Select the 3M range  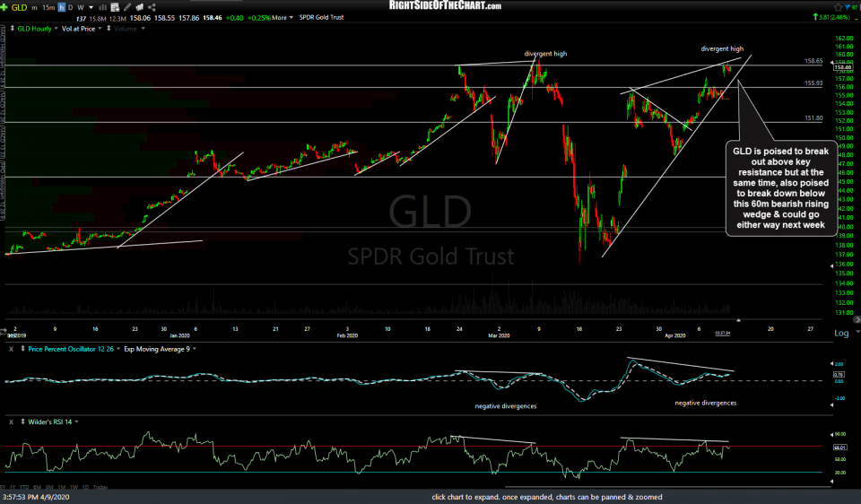coord(49,488)
